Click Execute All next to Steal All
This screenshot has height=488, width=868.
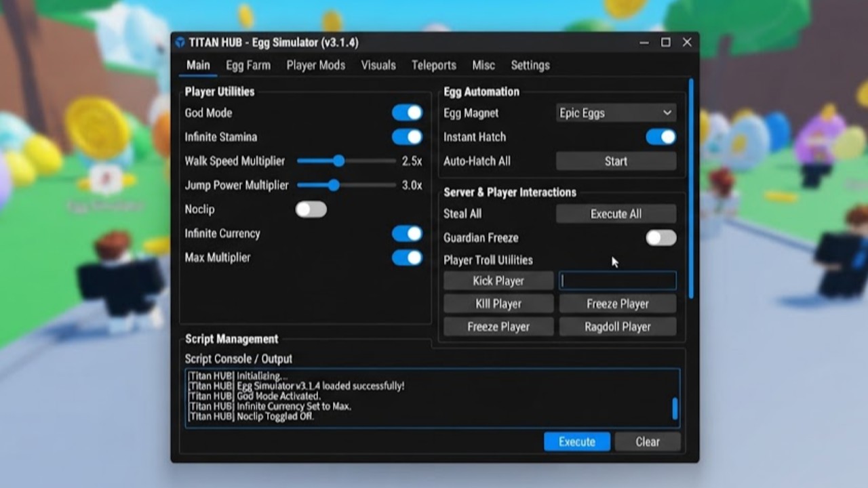(x=616, y=214)
